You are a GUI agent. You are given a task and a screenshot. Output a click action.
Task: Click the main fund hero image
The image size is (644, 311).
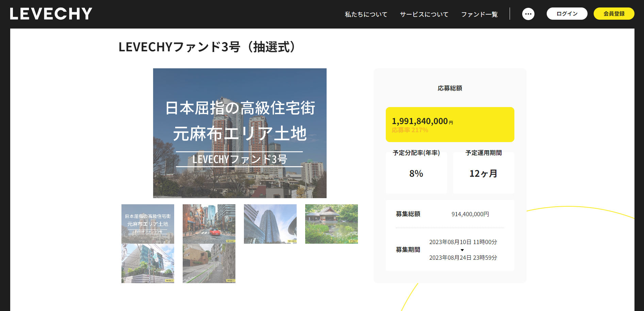(240, 133)
